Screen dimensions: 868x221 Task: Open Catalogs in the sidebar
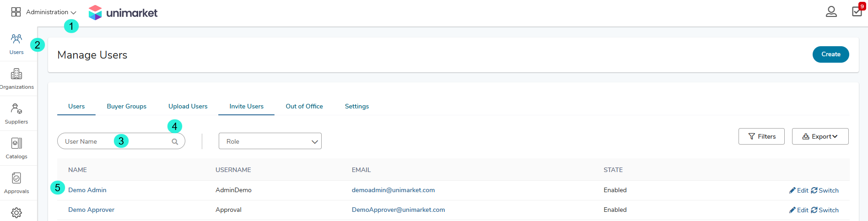coord(16,149)
